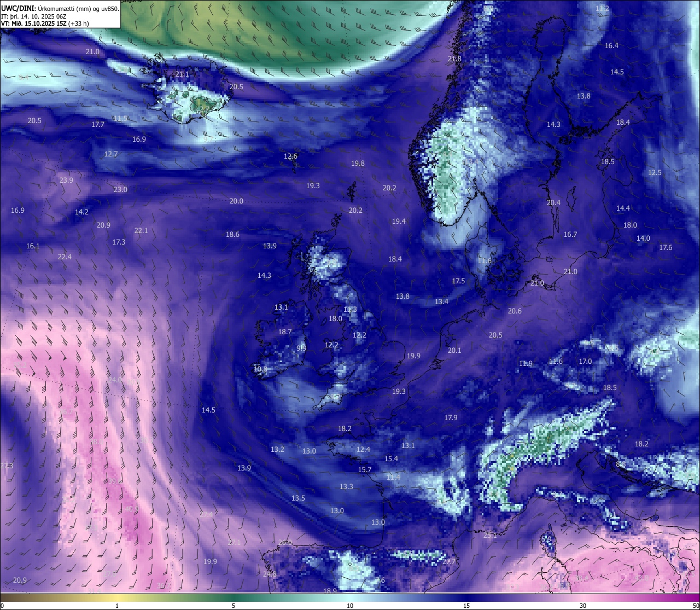Click the map value '23.9'
Image resolution: width=700 pixels, height=610 pixels.
click(x=66, y=181)
